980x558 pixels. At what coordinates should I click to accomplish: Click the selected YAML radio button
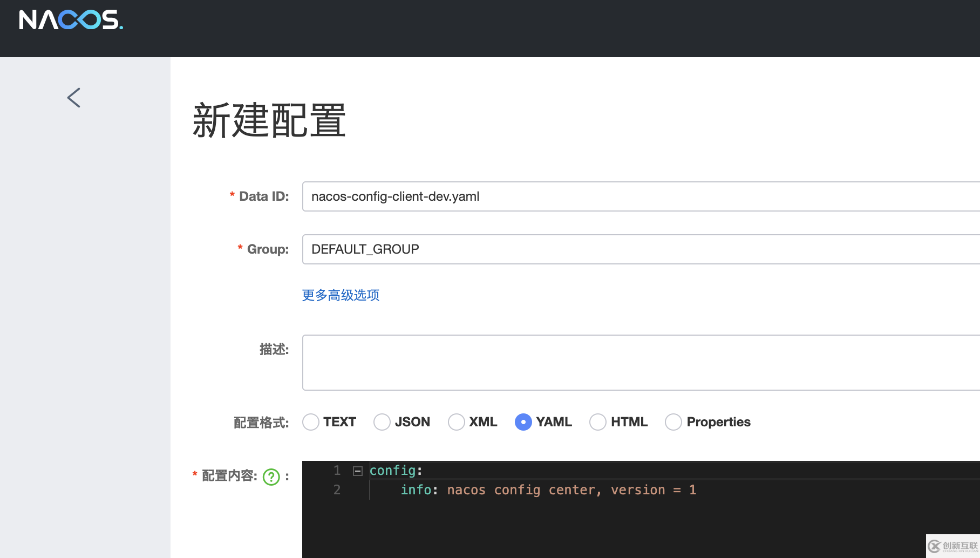pos(523,421)
